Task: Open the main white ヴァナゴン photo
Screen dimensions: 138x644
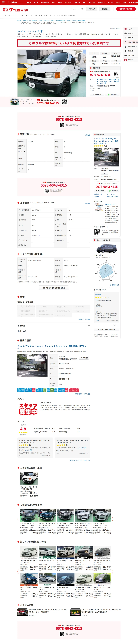Action: coord(52,73)
